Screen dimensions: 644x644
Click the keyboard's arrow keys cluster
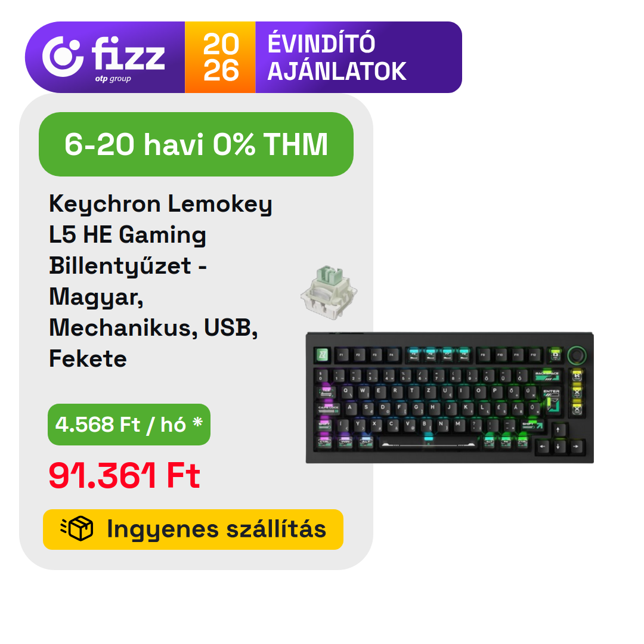tap(559, 440)
